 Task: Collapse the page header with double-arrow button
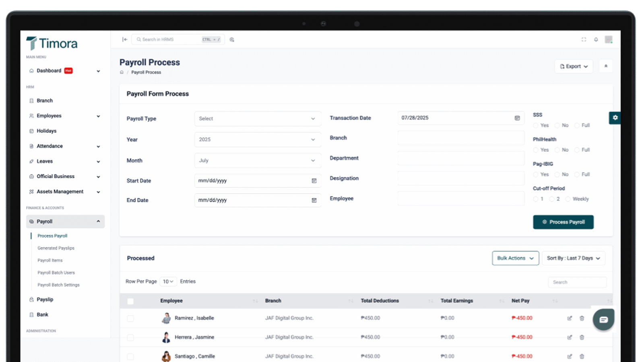point(606,66)
